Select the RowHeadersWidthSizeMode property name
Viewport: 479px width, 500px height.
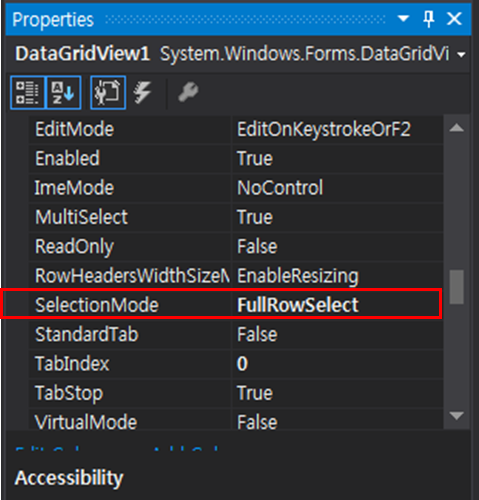tap(132, 276)
